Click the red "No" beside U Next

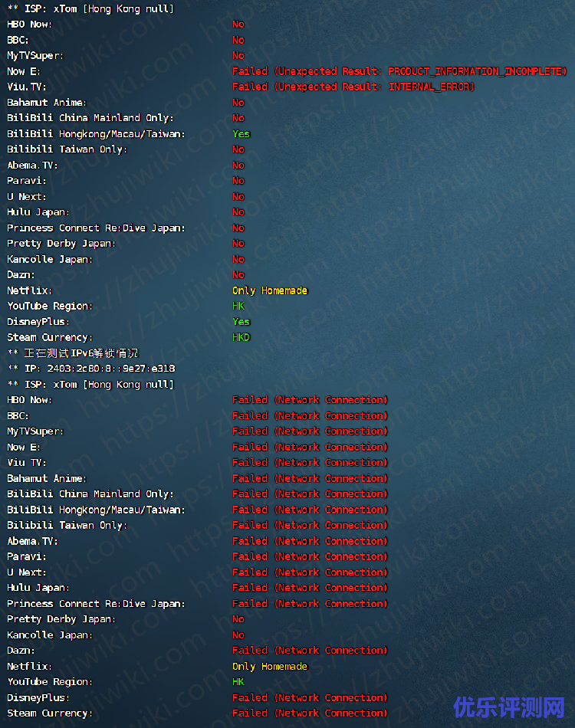pos(238,196)
